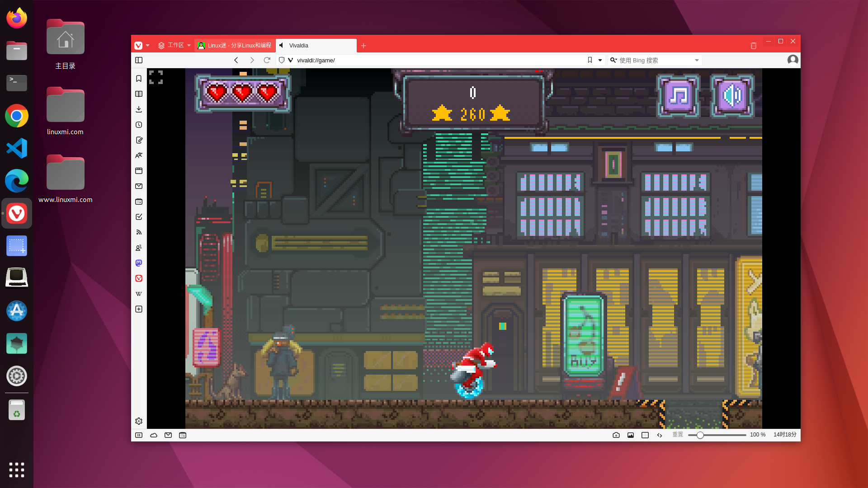The image size is (868, 488).
Task: Toggle panel visibility in status bar
Action: (x=139, y=435)
